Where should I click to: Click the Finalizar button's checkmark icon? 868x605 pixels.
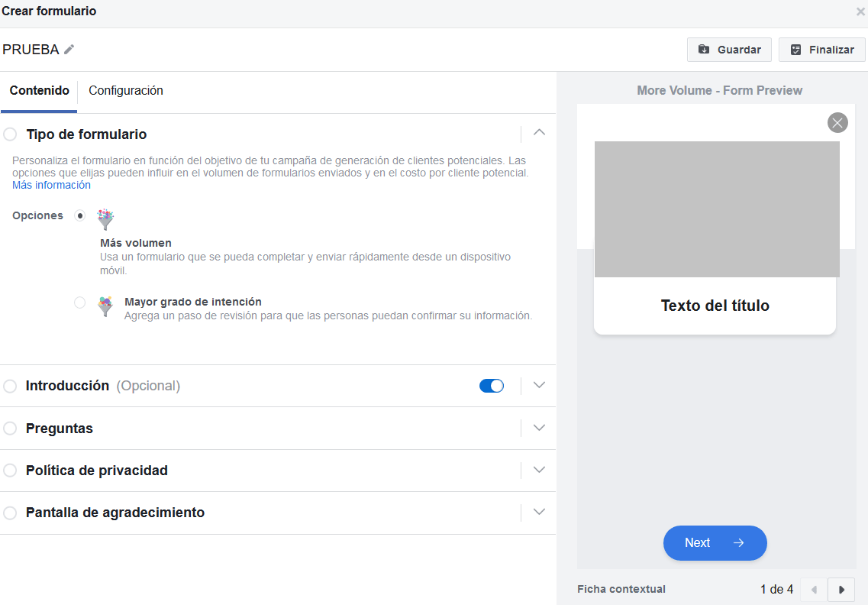tap(796, 49)
